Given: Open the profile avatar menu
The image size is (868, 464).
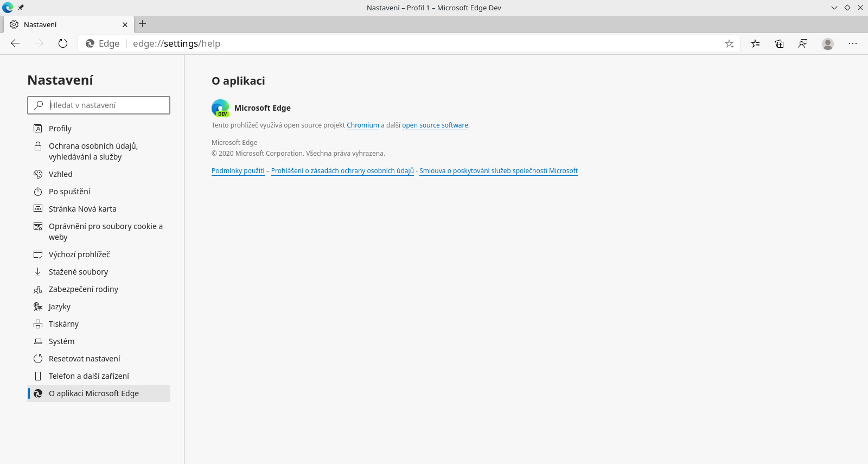Looking at the screenshot, I should tap(828, 43).
